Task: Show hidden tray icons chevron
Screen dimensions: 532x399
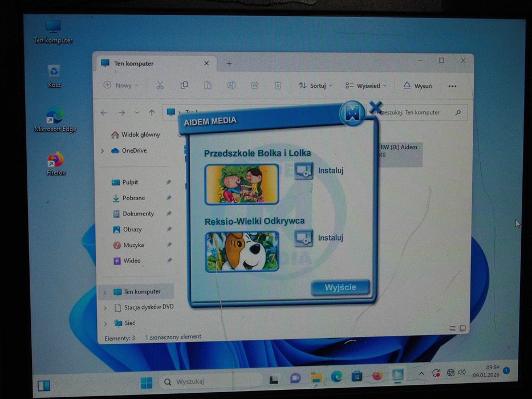Action: pyautogui.click(x=421, y=374)
